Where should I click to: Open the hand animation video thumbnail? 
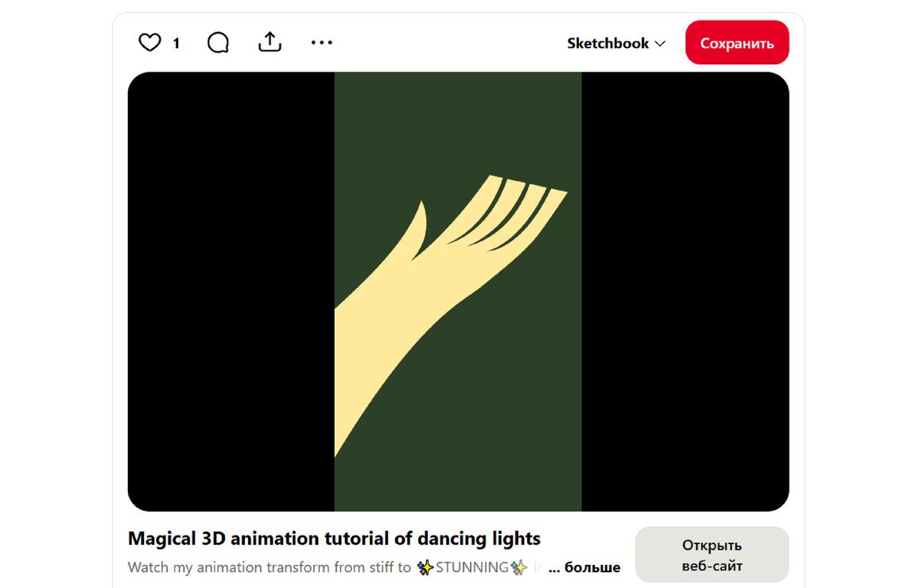[x=459, y=292]
